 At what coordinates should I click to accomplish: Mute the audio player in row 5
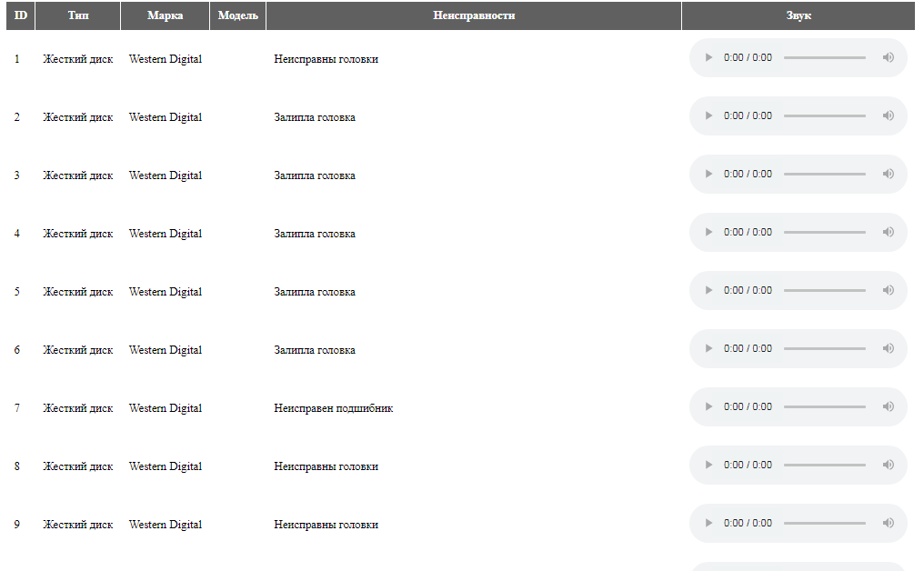(888, 291)
